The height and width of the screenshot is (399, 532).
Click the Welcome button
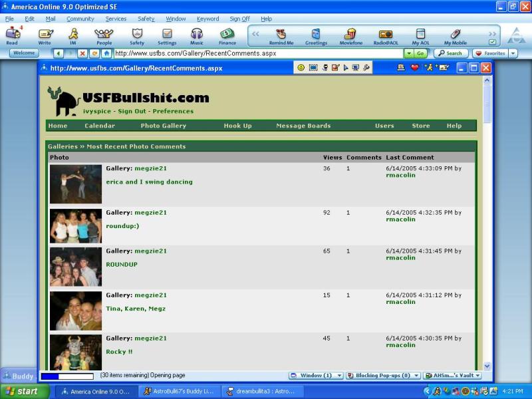click(24, 53)
